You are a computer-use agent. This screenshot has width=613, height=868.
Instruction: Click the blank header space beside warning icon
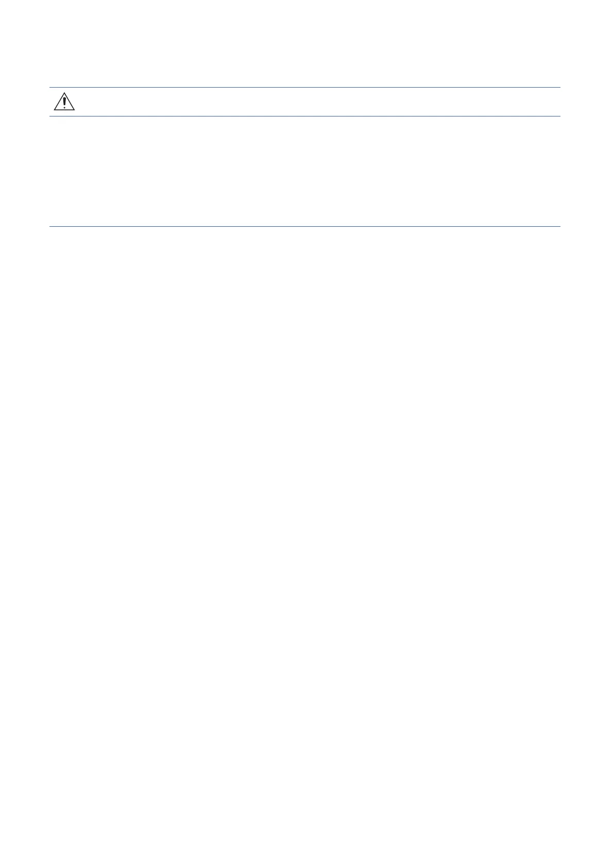click(318, 102)
